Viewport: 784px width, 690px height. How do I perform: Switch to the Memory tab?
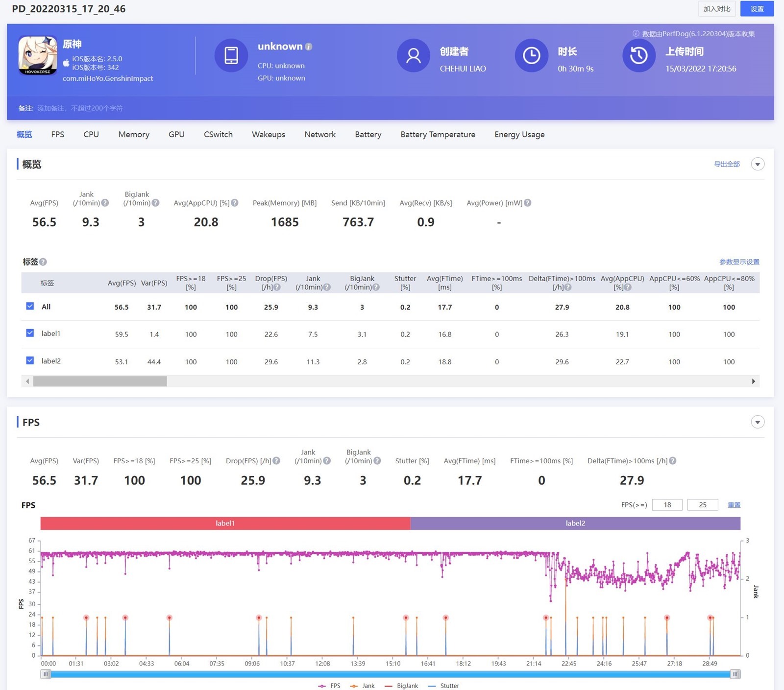click(134, 134)
